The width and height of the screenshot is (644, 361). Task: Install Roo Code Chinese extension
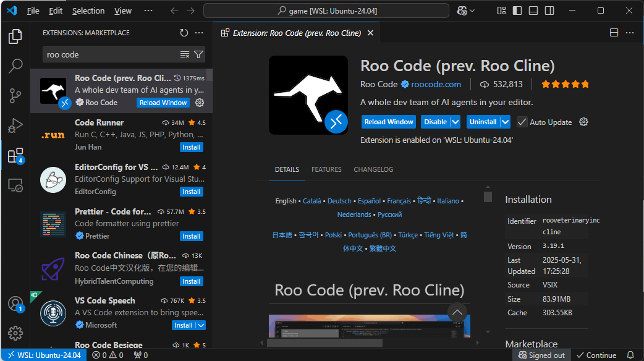(x=192, y=281)
